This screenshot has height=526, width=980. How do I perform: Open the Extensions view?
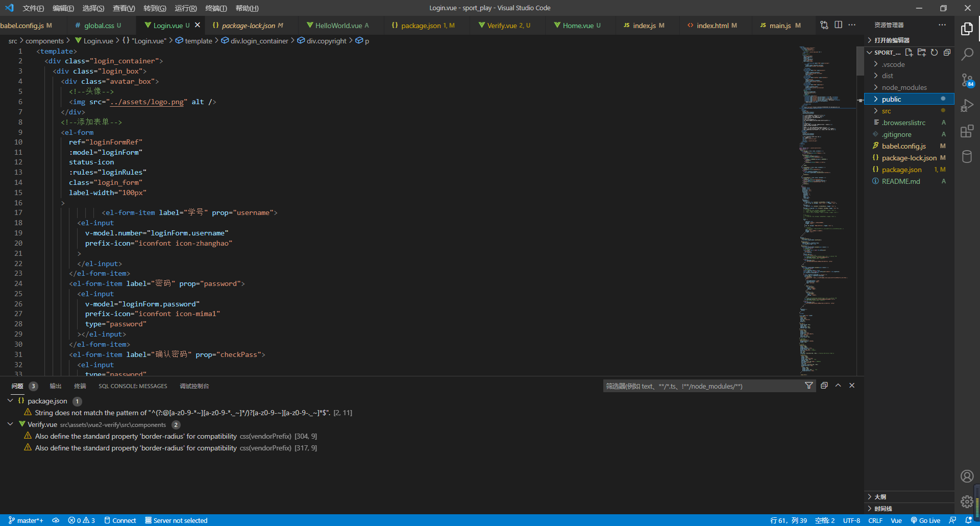pos(967,131)
